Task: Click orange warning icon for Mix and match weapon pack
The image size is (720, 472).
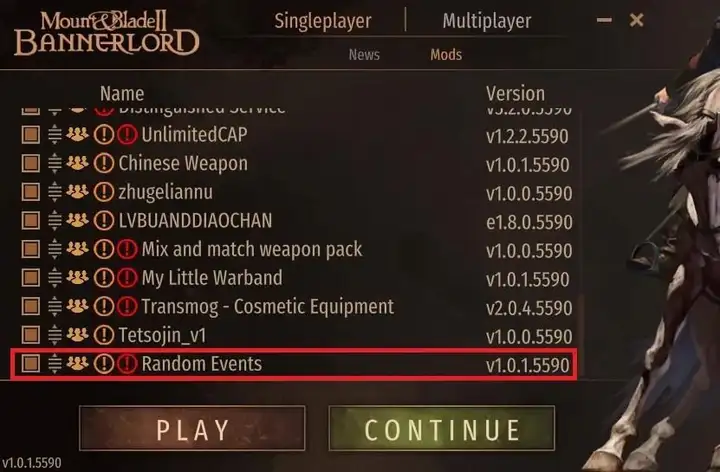Action: pos(104,249)
